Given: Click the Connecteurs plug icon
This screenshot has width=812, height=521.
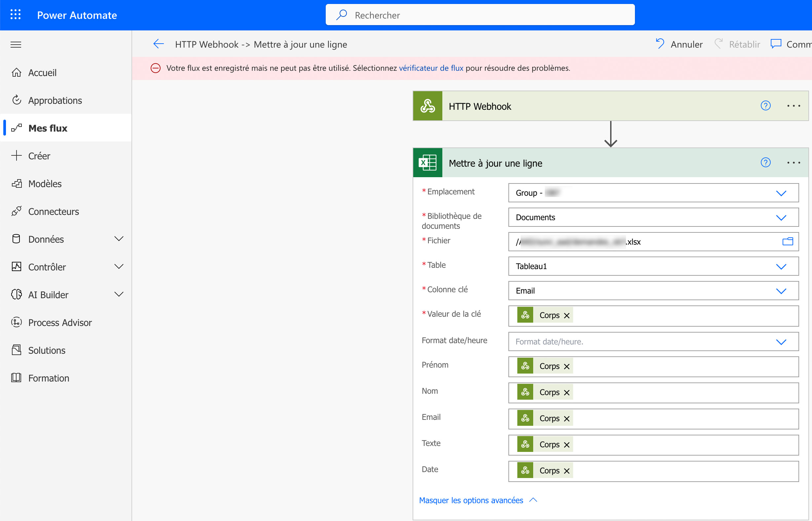Looking at the screenshot, I should (x=16, y=211).
